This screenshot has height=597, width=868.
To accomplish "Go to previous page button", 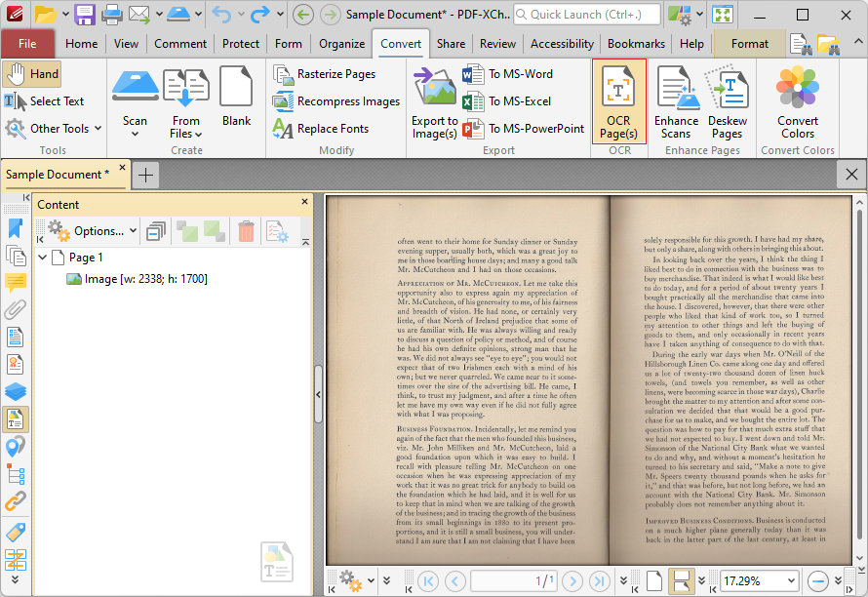I will (x=455, y=581).
